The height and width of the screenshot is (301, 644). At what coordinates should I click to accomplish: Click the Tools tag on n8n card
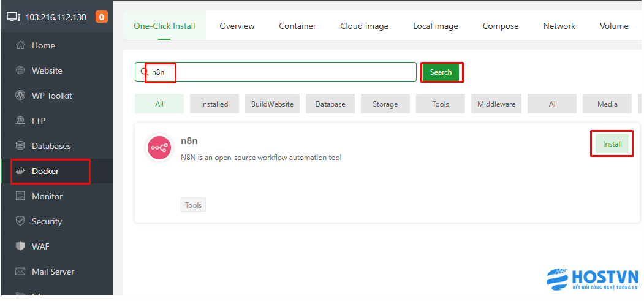(193, 205)
